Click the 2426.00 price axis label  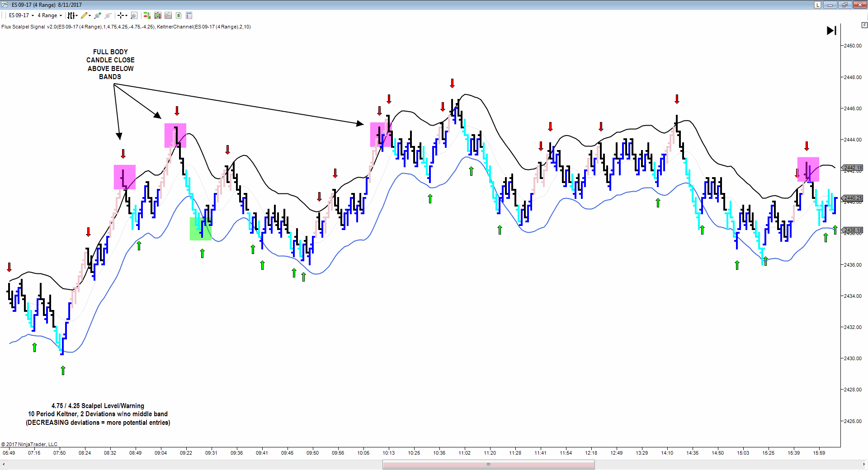tap(853, 421)
